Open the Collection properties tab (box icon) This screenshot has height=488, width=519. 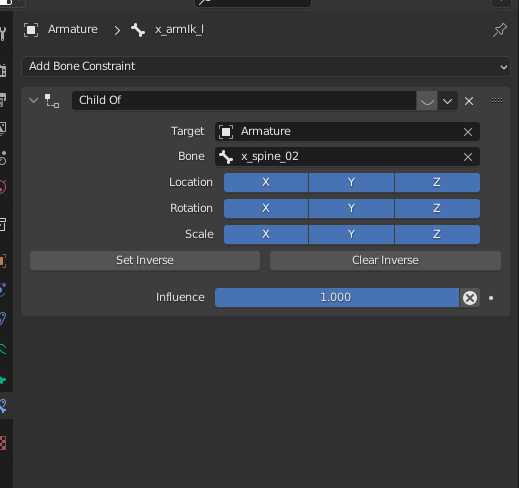click(3, 225)
